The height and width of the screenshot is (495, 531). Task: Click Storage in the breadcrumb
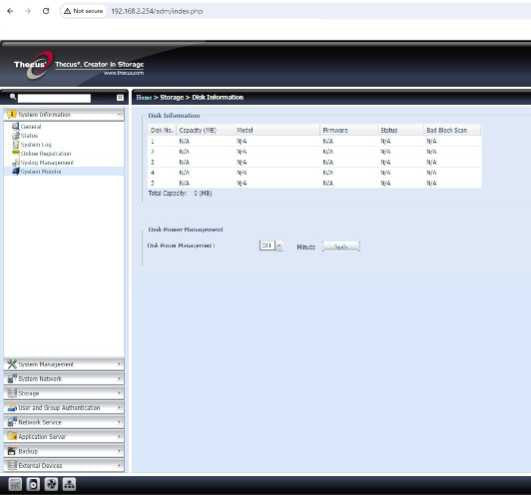[x=172, y=98]
